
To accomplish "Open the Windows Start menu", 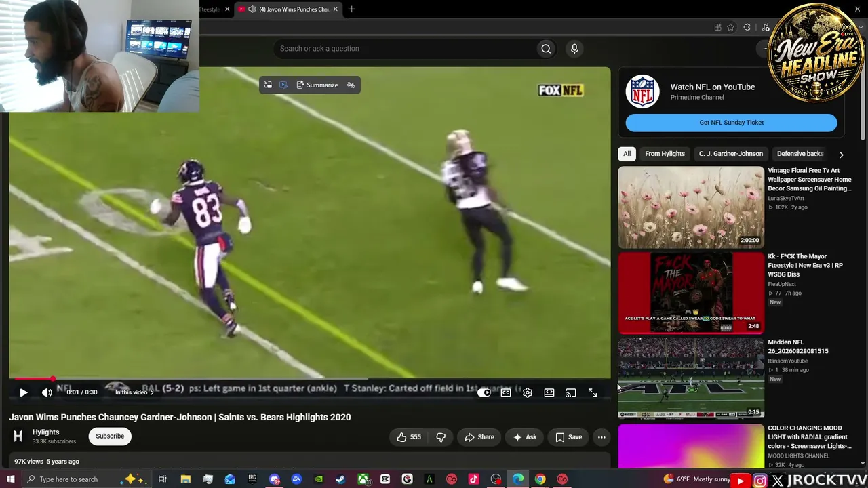I will pyautogui.click(x=10, y=479).
